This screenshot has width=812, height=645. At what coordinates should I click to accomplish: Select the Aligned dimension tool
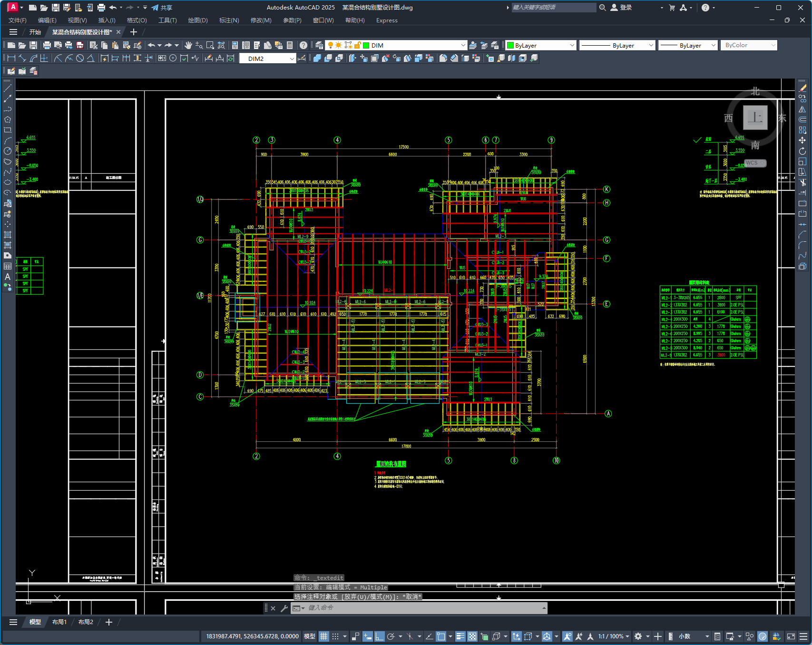coord(22,58)
